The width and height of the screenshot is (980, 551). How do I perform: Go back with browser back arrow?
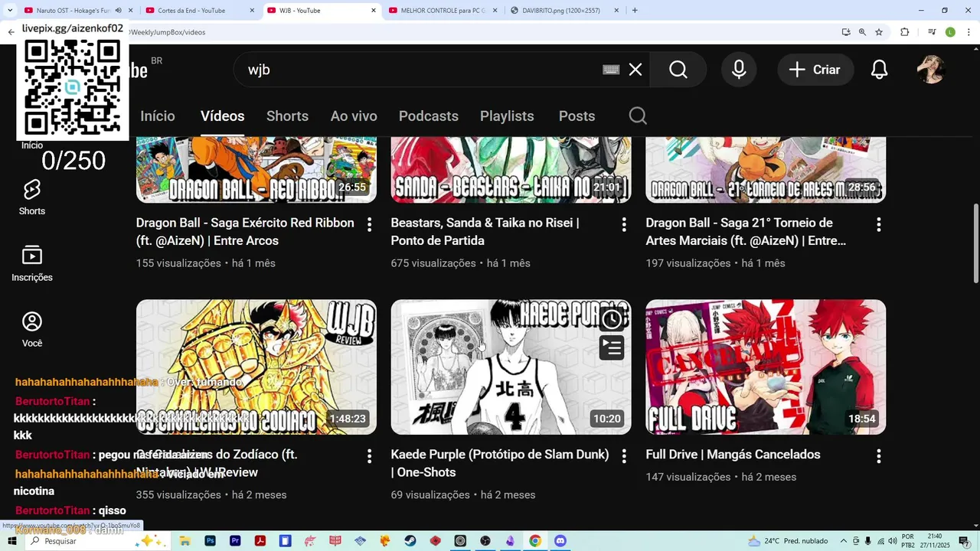[11, 32]
